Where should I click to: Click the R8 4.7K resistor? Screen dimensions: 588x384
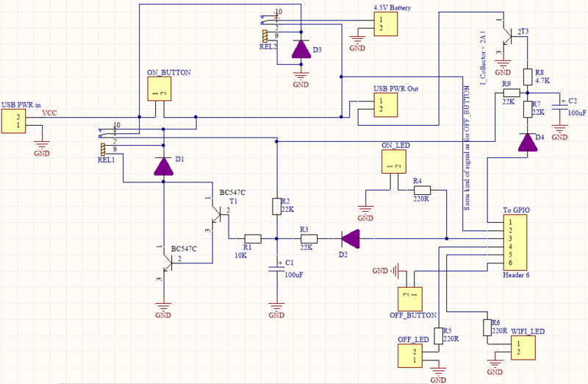(x=527, y=77)
